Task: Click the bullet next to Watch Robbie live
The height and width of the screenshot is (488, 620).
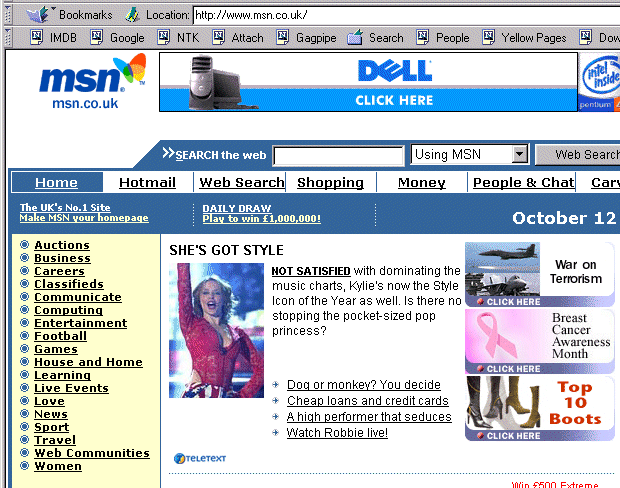Action: pos(276,433)
